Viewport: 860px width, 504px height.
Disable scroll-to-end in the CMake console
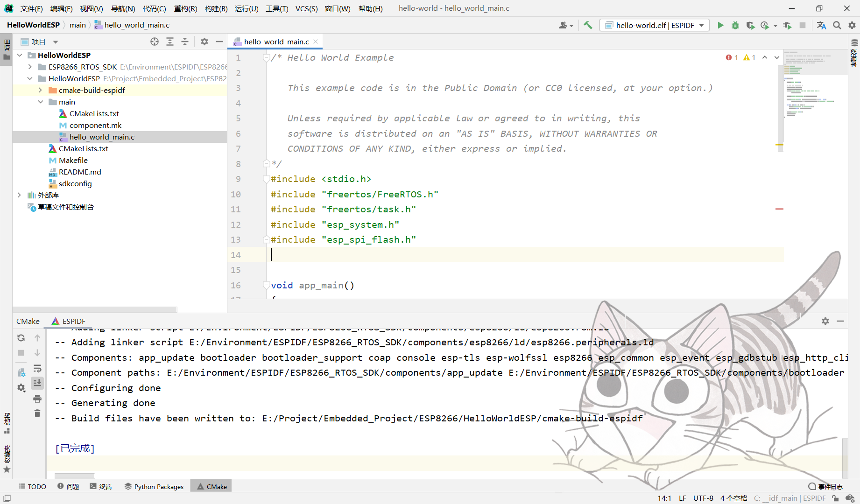tap(37, 383)
